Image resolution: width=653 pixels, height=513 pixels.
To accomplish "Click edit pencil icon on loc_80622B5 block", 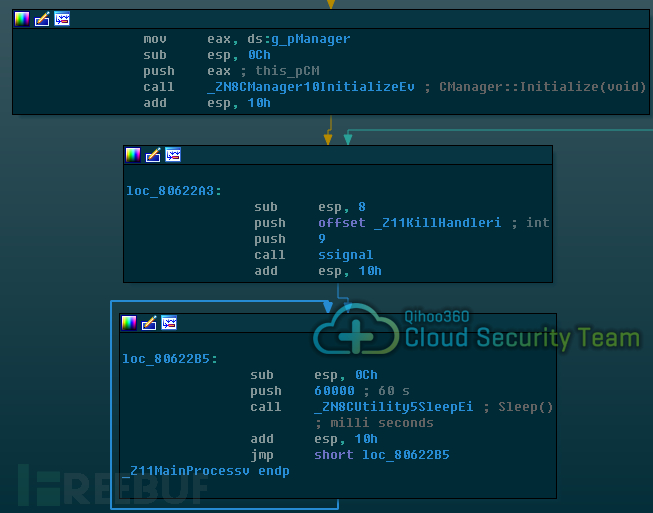I will click(x=149, y=323).
